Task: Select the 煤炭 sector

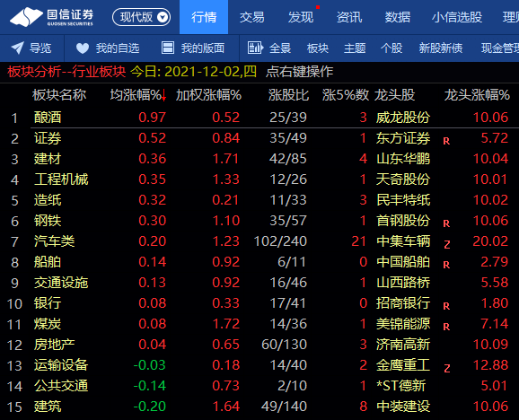Action: (48, 324)
